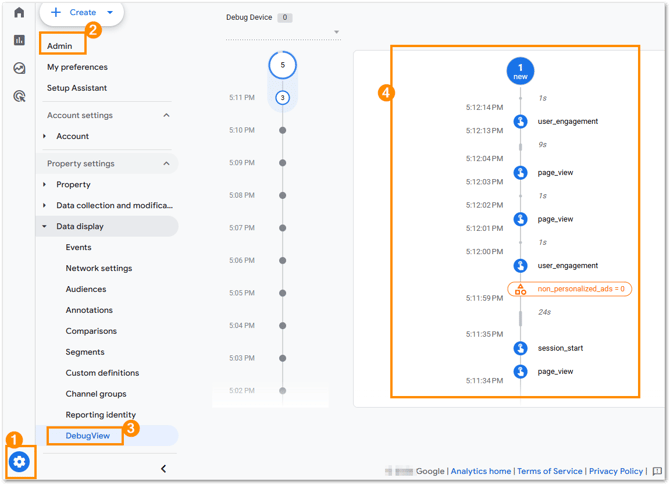Click user_engagement event icon at 5:12:00 PM
Viewport: 670px width, 485px height.
(x=520, y=266)
